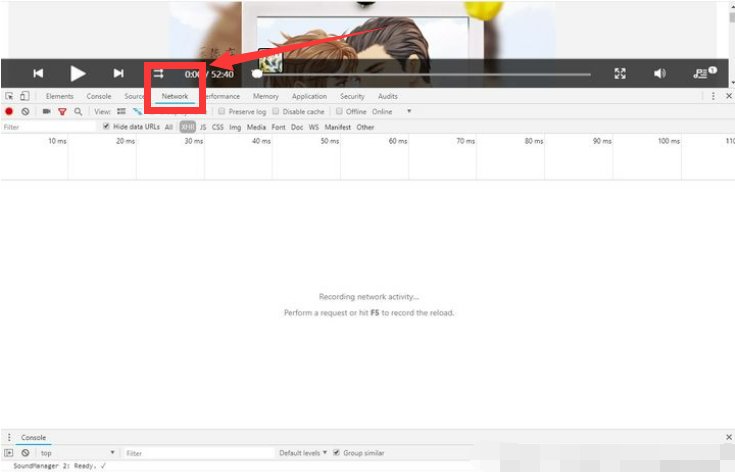Filter requests by Font
Viewport: 735px width, 472px height.
278,127
